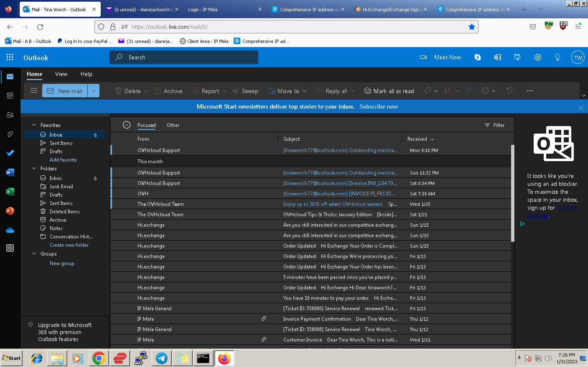
Task: Open the Reply all dropdown arrow
Action: 352,91
